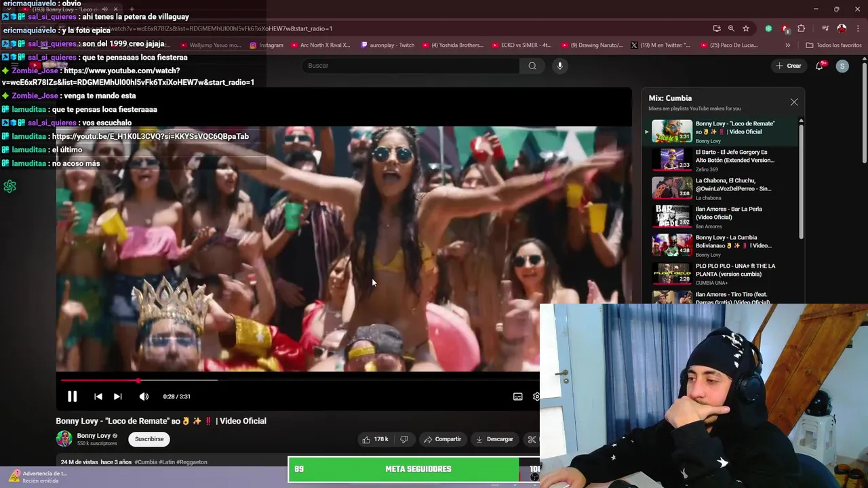Click the #Reggaeton hashtag

point(192,462)
